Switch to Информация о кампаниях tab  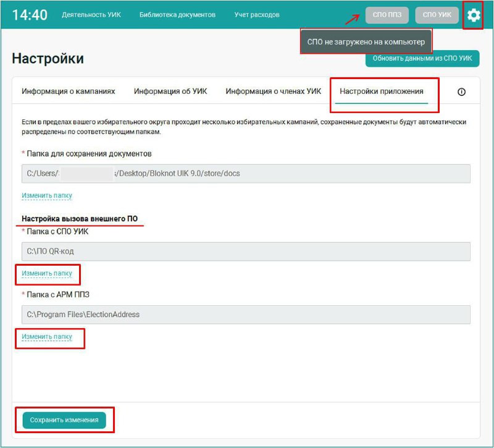point(69,91)
